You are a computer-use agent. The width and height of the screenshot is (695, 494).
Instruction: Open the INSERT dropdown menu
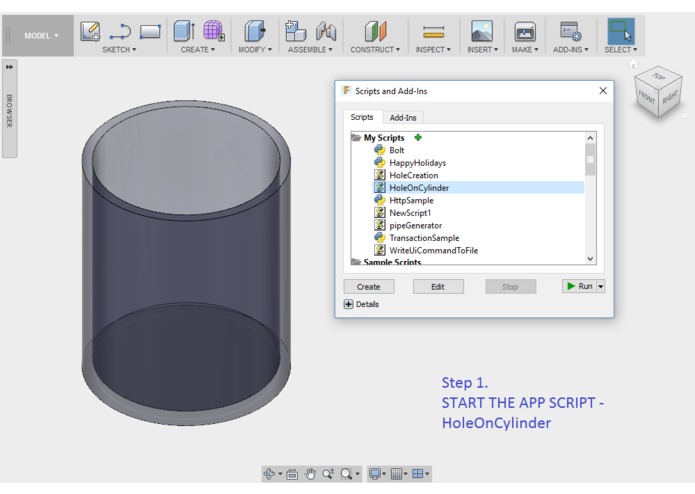[483, 50]
